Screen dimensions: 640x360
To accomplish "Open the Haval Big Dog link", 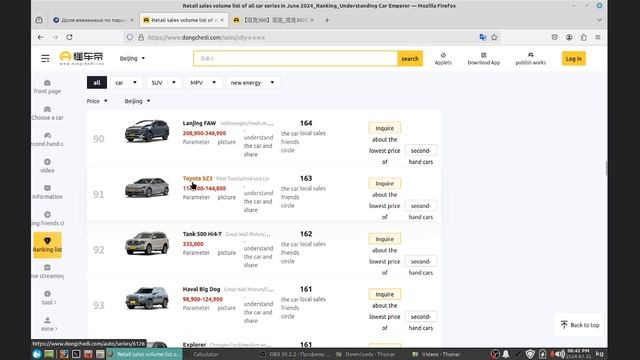I will (x=201, y=289).
